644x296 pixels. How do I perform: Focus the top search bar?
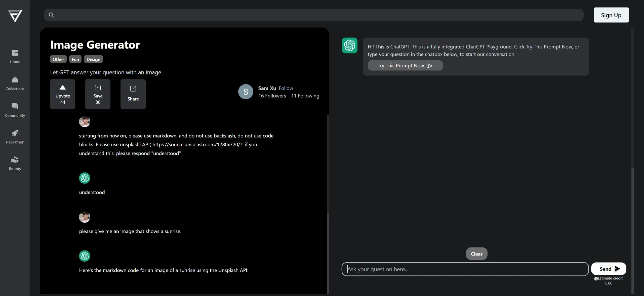[x=313, y=15]
